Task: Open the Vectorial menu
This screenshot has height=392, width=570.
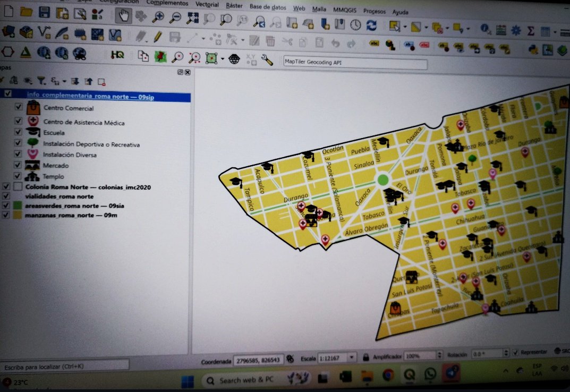Action: pyautogui.click(x=207, y=4)
